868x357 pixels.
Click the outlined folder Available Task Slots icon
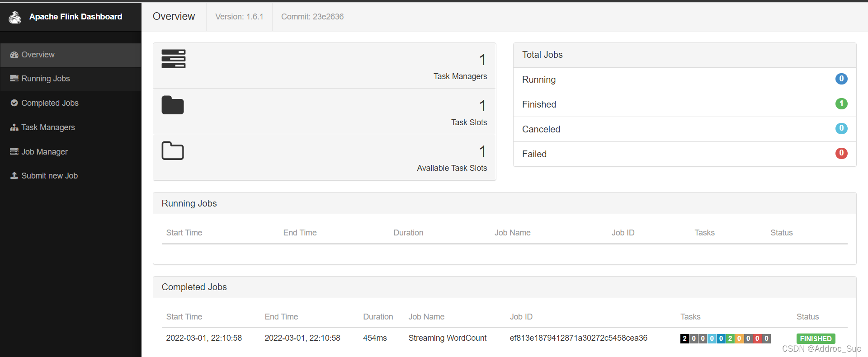click(x=173, y=150)
